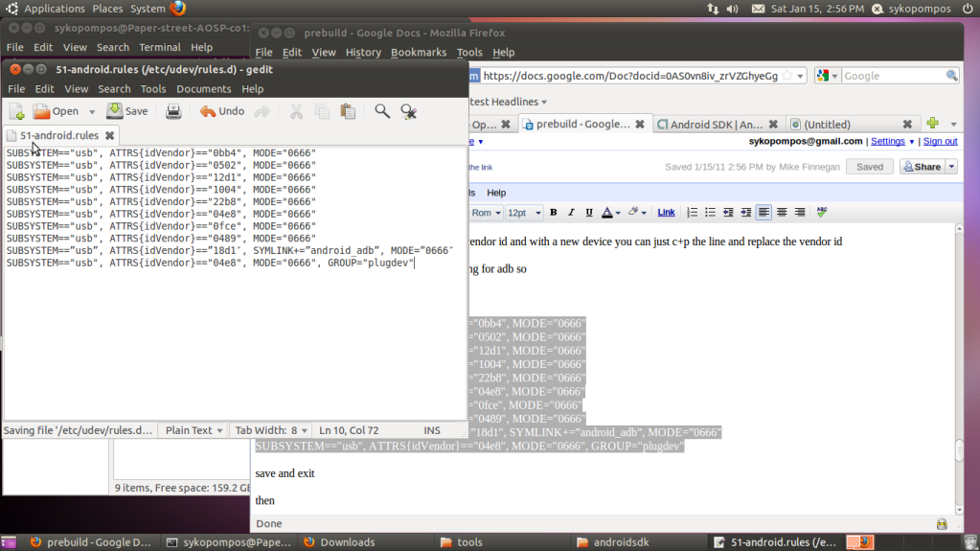Switch to the Android SDK Firefox tab
This screenshot has height=551, width=980.
tap(717, 125)
